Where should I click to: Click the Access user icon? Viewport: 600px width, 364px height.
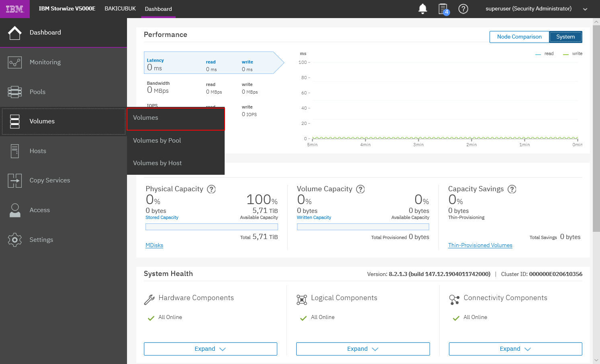point(15,211)
